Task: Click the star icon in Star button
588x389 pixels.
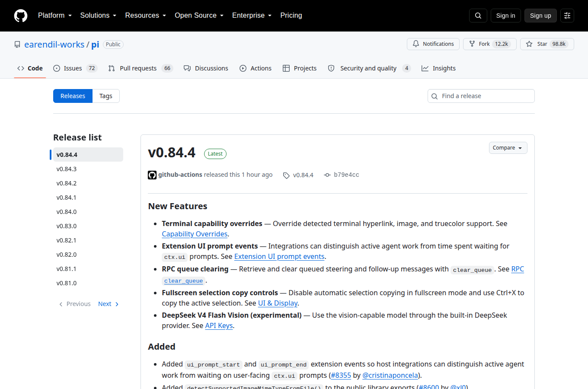Action: pos(529,44)
